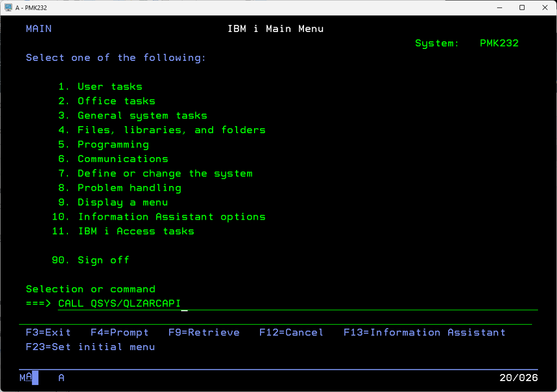The height and width of the screenshot is (392, 557).
Task: Click F23=Set initial menu
Action: coord(90,347)
